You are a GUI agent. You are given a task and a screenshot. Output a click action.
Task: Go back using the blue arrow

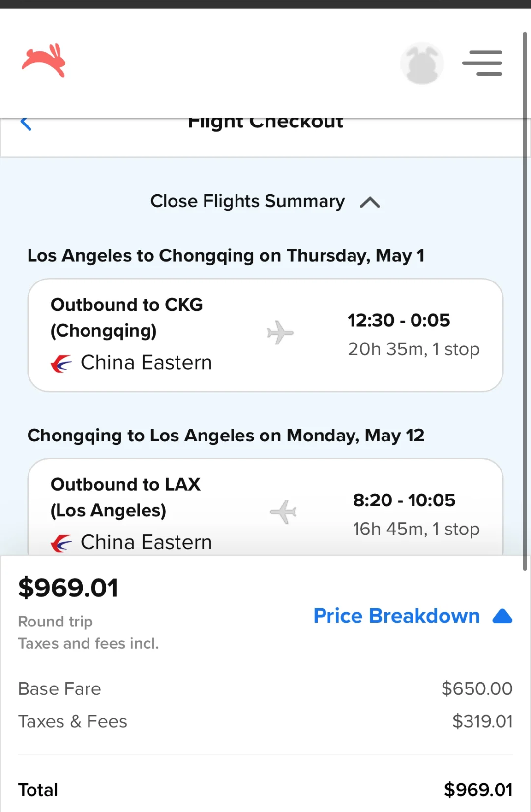click(x=26, y=124)
